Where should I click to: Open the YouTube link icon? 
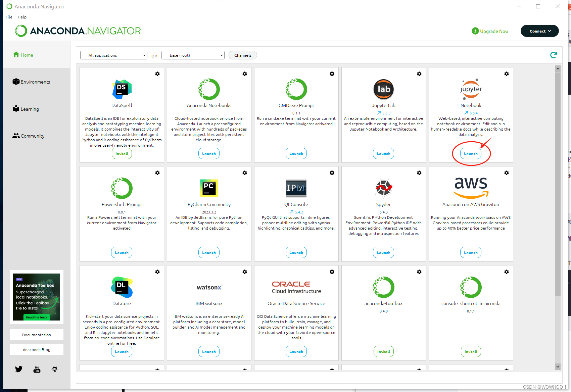coord(37,369)
